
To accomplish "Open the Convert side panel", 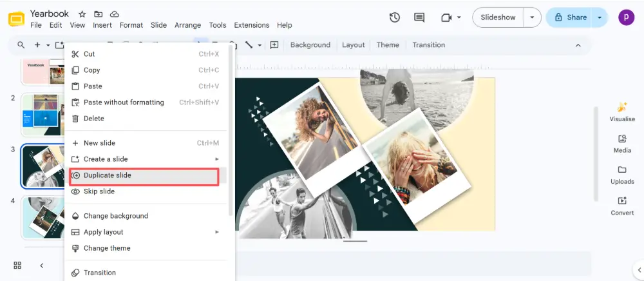I will 622,206.
